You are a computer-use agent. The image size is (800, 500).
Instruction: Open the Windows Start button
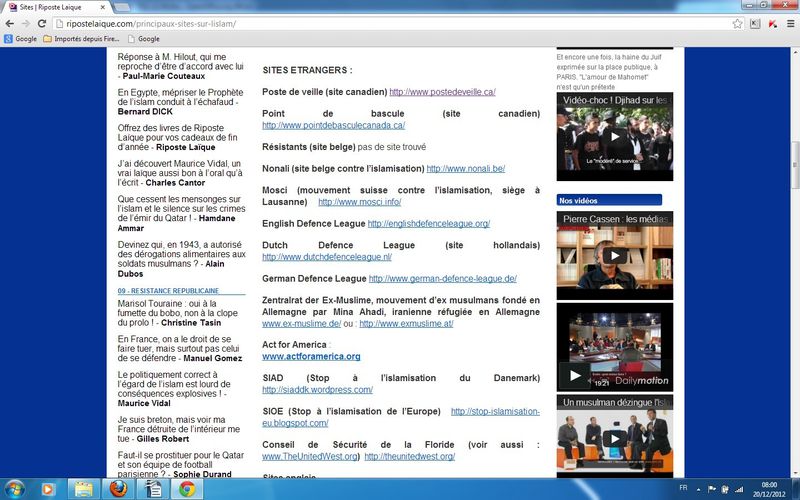click(14, 489)
